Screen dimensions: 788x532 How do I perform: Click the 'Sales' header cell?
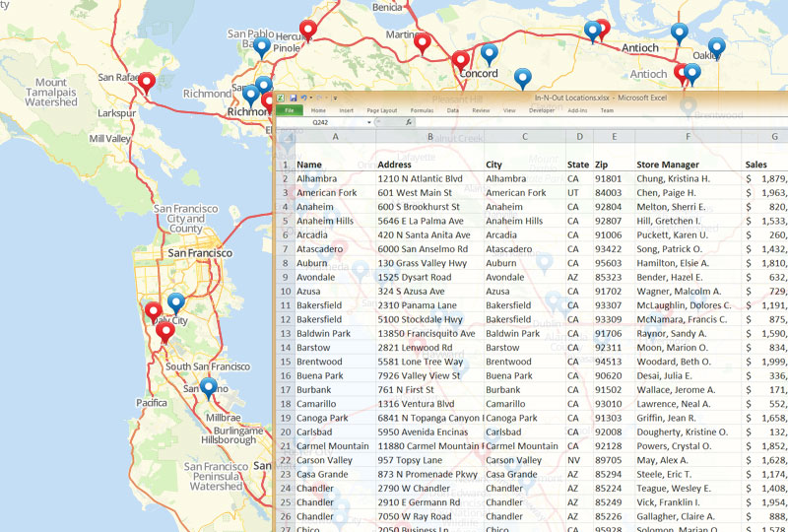[764, 165]
